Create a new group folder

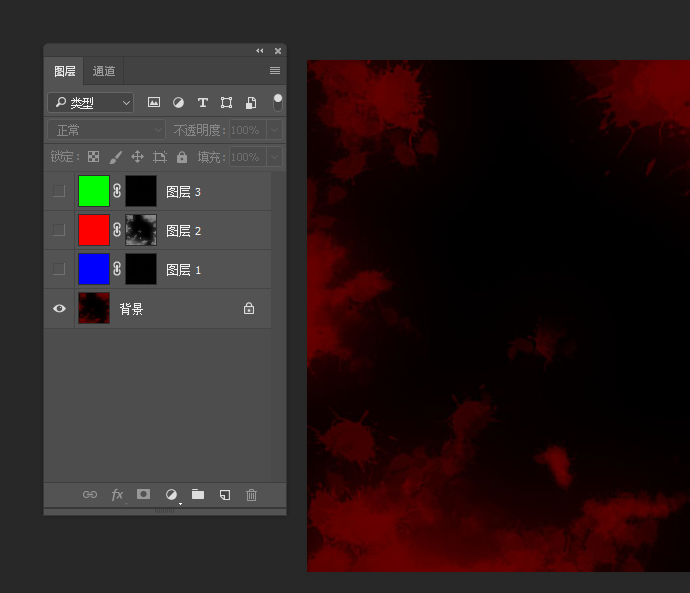[198, 494]
